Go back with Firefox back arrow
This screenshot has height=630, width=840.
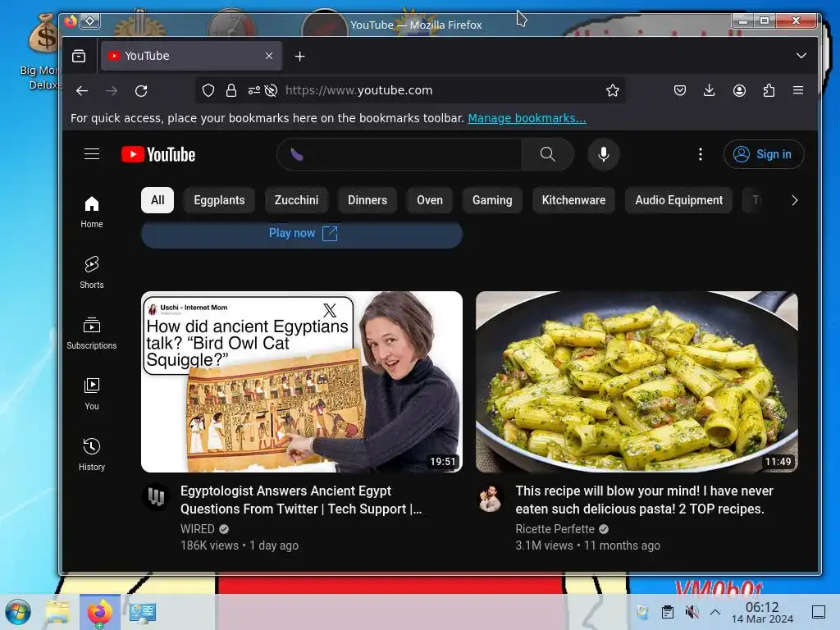(x=82, y=90)
